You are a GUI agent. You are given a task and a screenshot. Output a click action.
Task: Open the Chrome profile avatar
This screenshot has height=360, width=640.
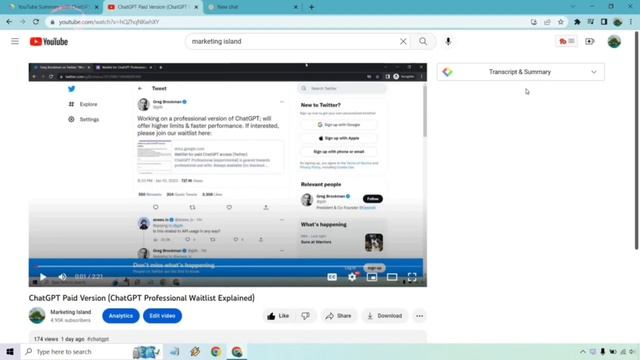[618, 22]
